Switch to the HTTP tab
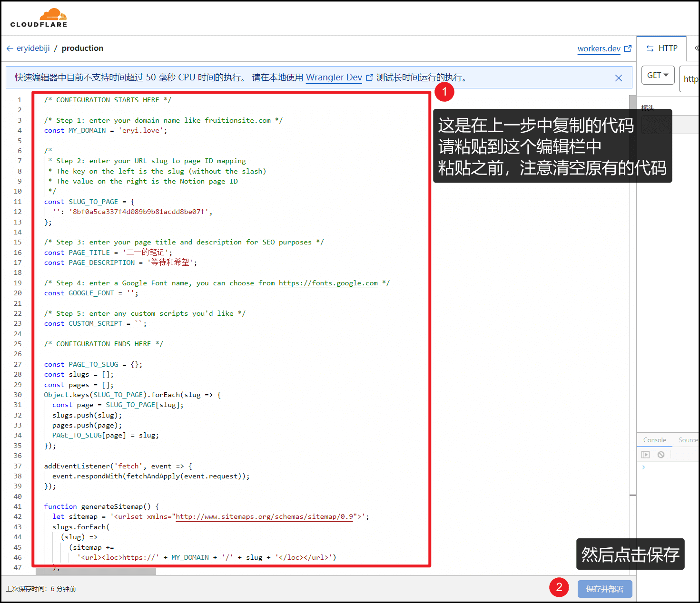This screenshot has width=700, height=603. (661, 48)
